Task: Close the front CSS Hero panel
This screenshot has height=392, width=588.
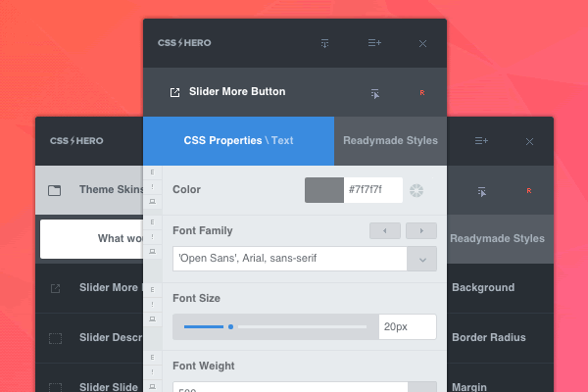Action: tap(422, 43)
